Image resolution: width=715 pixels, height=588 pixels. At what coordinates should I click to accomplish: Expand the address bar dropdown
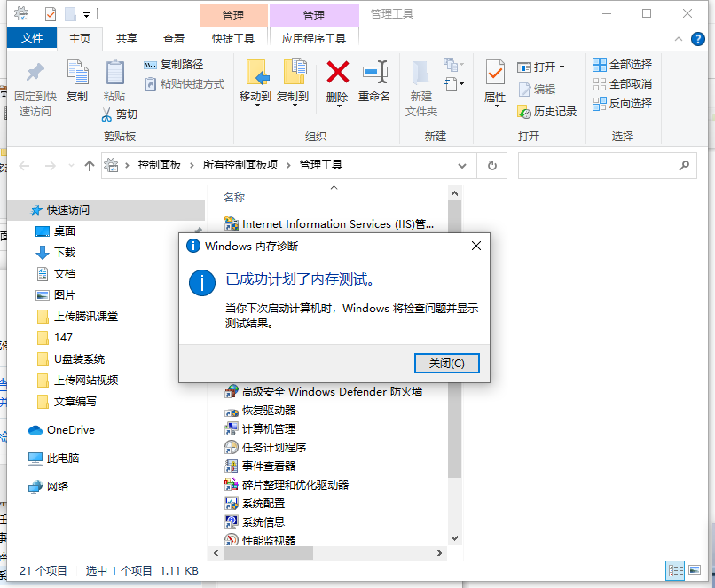(x=461, y=165)
